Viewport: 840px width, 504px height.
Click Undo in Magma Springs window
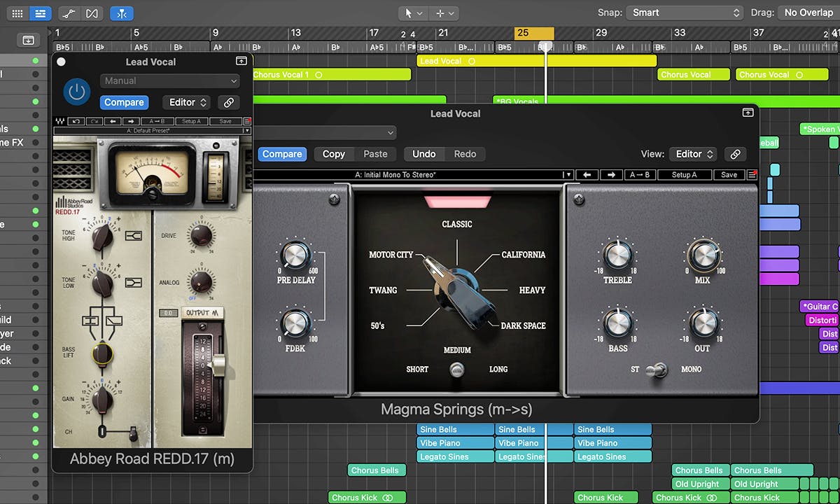tap(424, 154)
